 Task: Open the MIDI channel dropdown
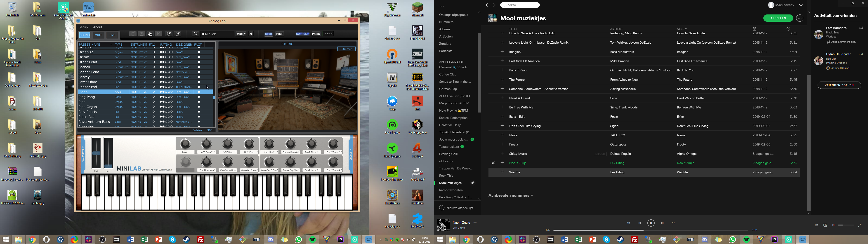241,34
